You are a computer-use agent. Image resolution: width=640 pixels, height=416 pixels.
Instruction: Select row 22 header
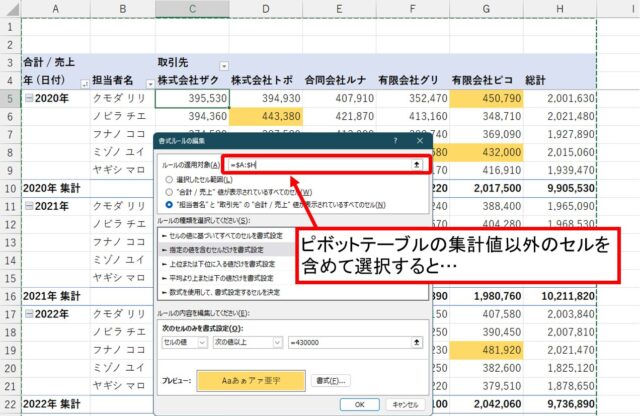pyautogui.click(x=10, y=404)
